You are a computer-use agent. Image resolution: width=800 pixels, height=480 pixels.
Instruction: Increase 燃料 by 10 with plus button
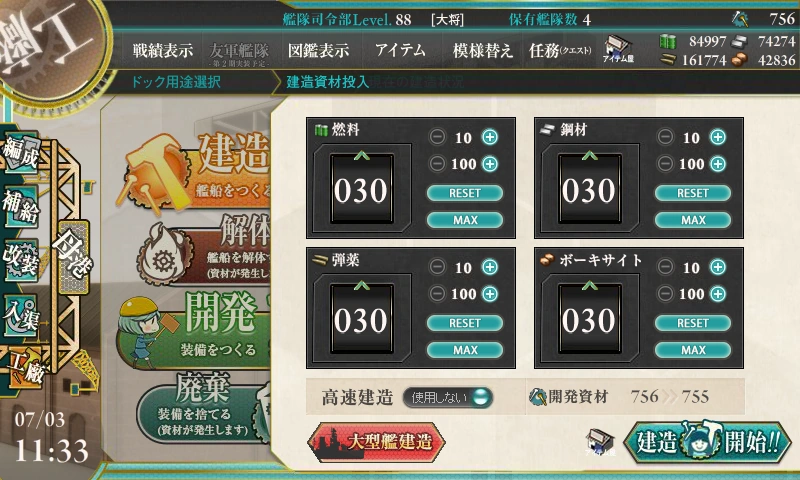pyautogui.click(x=490, y=137)
